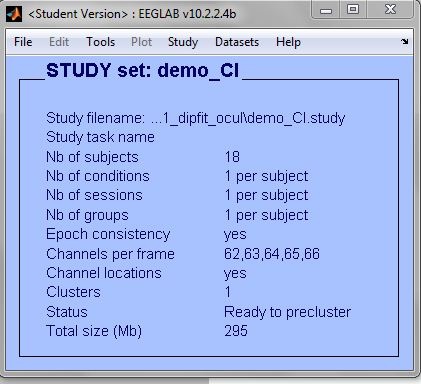
Task: Open the Study menu
Action: click(183, 42)
